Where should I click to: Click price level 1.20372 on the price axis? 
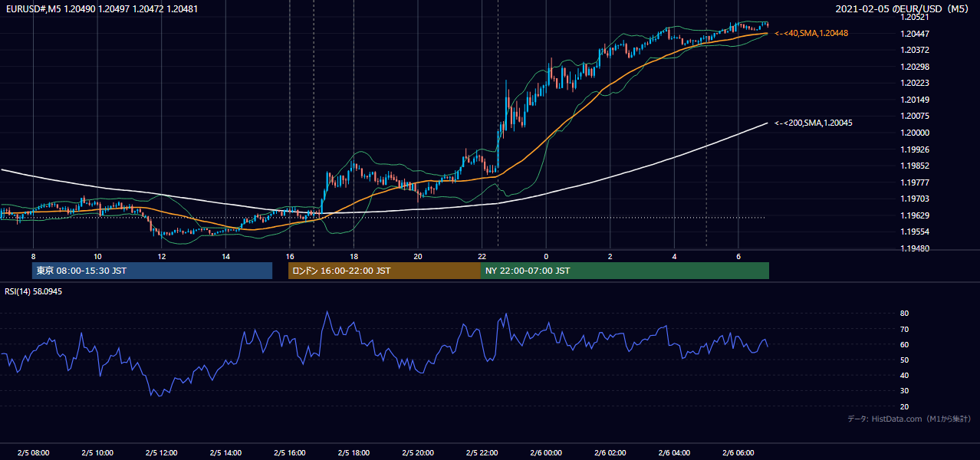(915, 50)
